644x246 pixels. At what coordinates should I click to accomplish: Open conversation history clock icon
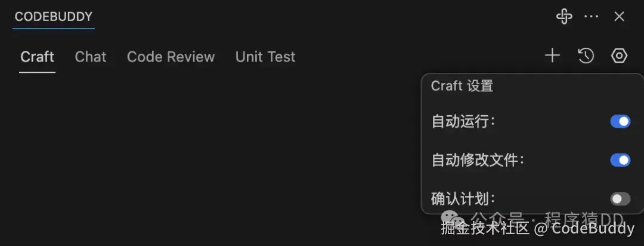pos(586,56)
